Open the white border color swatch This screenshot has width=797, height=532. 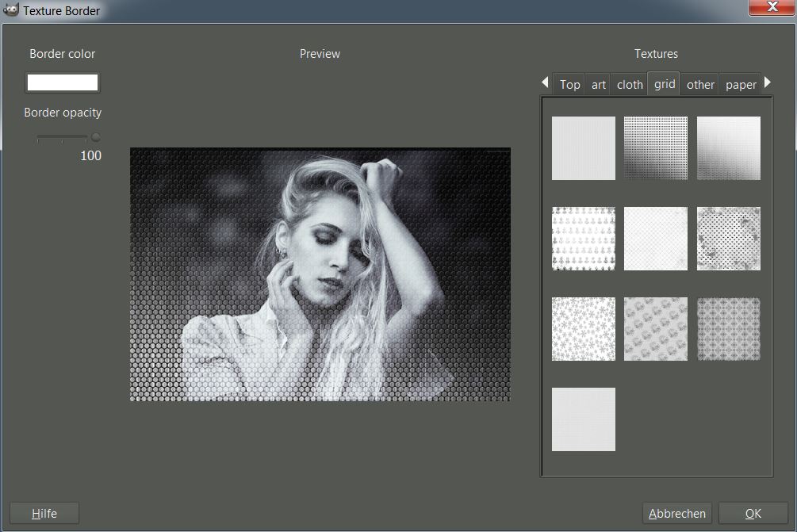click(63, 83)
